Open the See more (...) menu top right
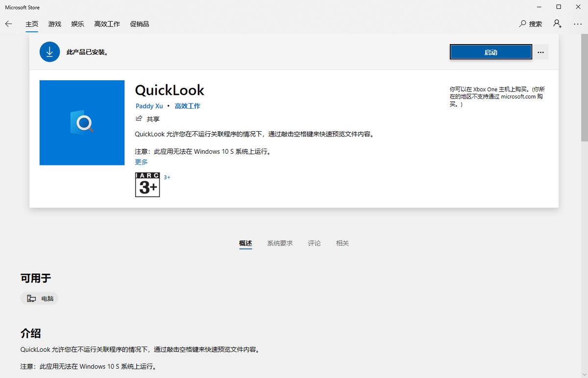This screenshot has height=378, width=588. pos(577,24)
